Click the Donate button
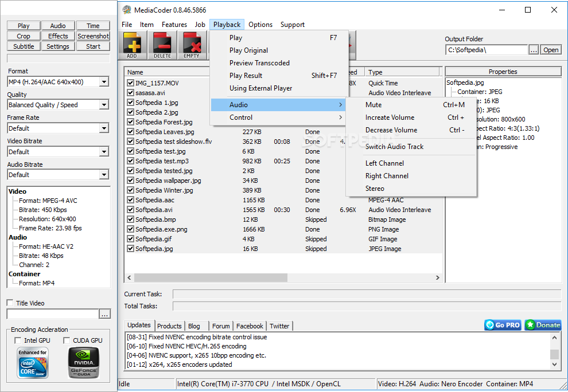 [x=543, y=325]
